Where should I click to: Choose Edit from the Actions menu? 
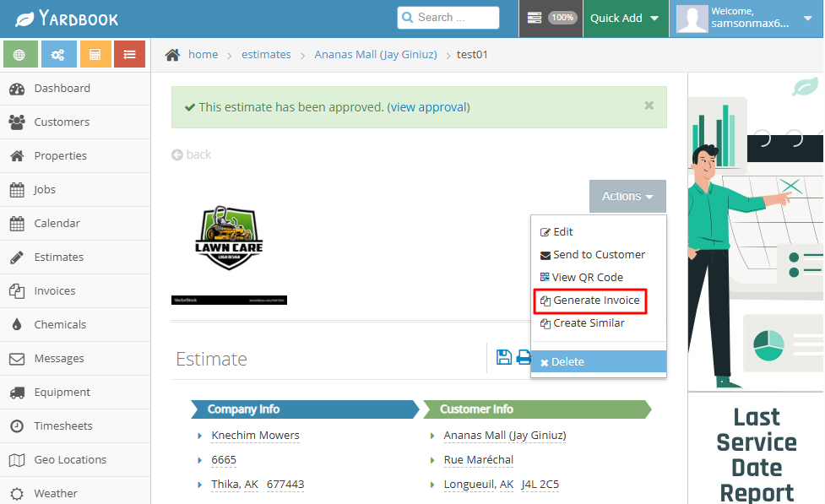(599, 231)
